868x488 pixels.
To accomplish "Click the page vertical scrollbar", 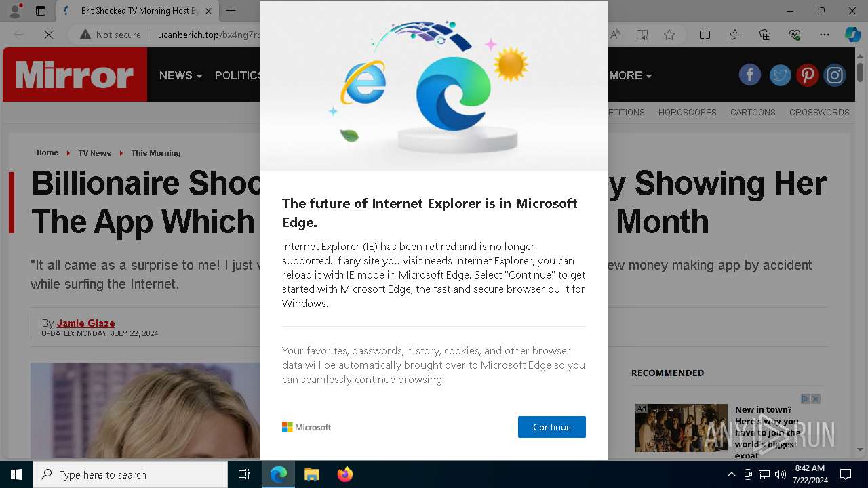I will pyautogui.click(x=860, y=71).
